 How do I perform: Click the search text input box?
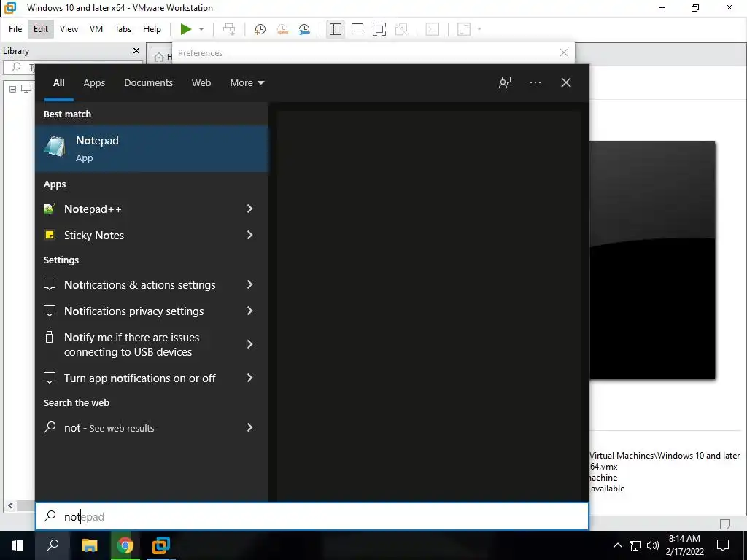(x=312, y=517)
